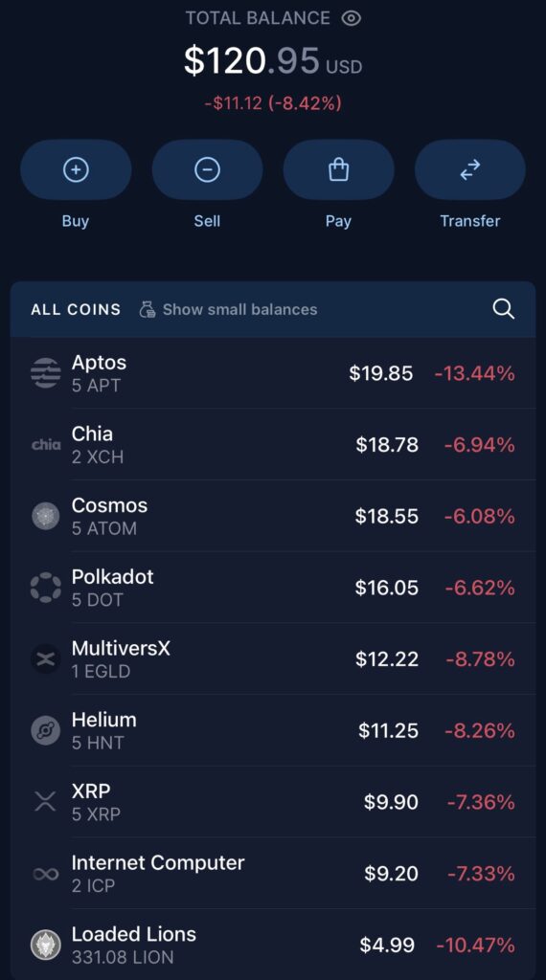This screenshot has height=980, width=546.
Task: Tap the Cosmos coin logo
Action: pyautogui.click(x=46, y=516)
